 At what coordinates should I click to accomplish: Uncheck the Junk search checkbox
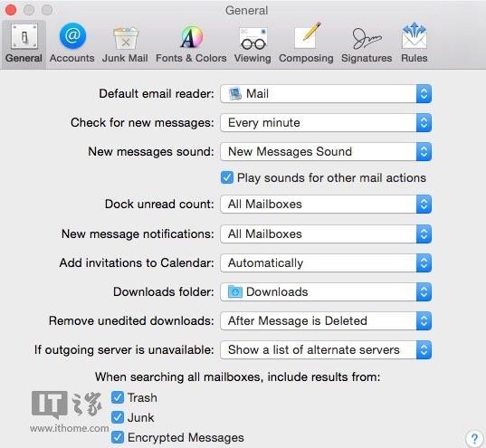point(118,417)
